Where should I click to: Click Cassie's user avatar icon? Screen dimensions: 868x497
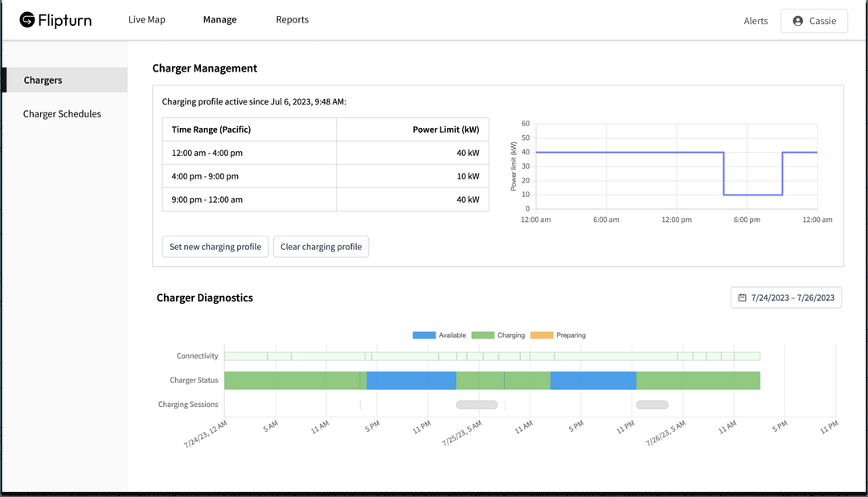tap(797, 21)
